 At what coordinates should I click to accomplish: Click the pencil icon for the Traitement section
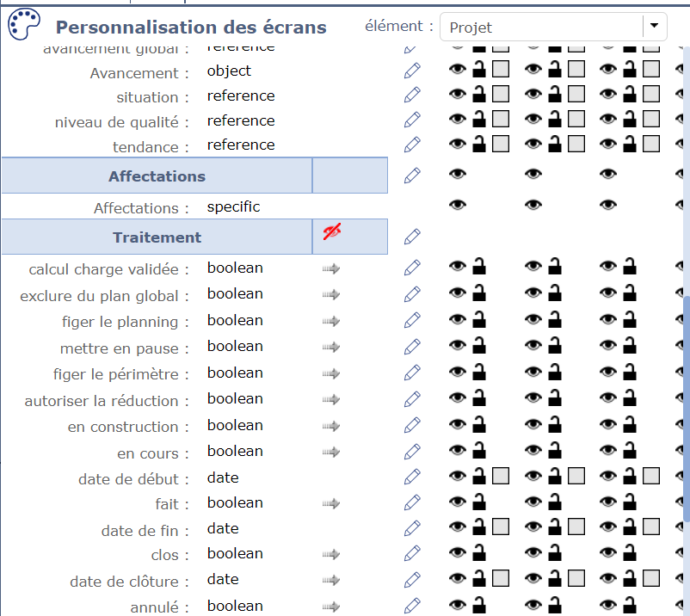pos(412,237)
